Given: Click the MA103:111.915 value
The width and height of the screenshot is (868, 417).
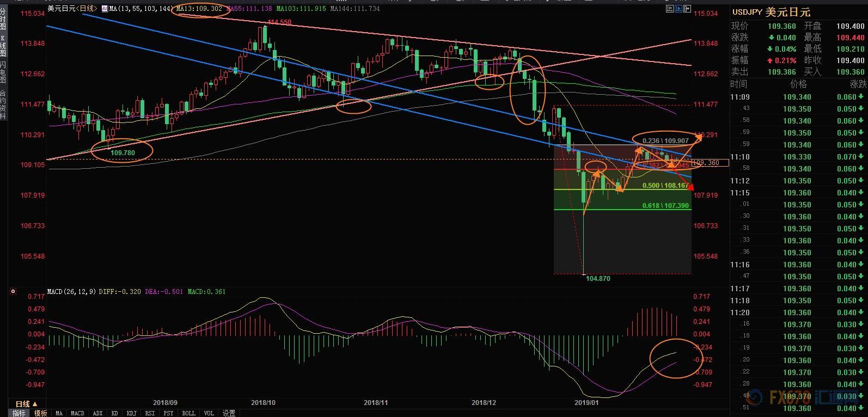Looking at the screenshot, I should click(301, 9).
